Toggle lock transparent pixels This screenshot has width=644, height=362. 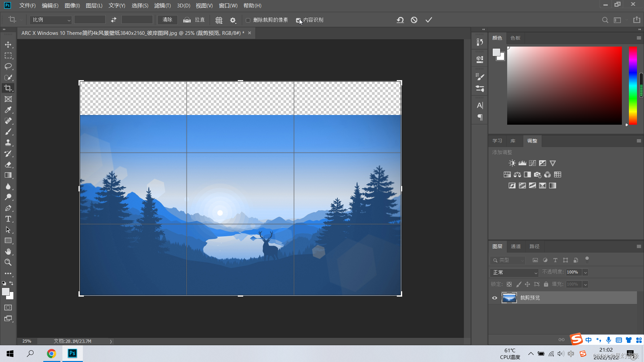509,284
